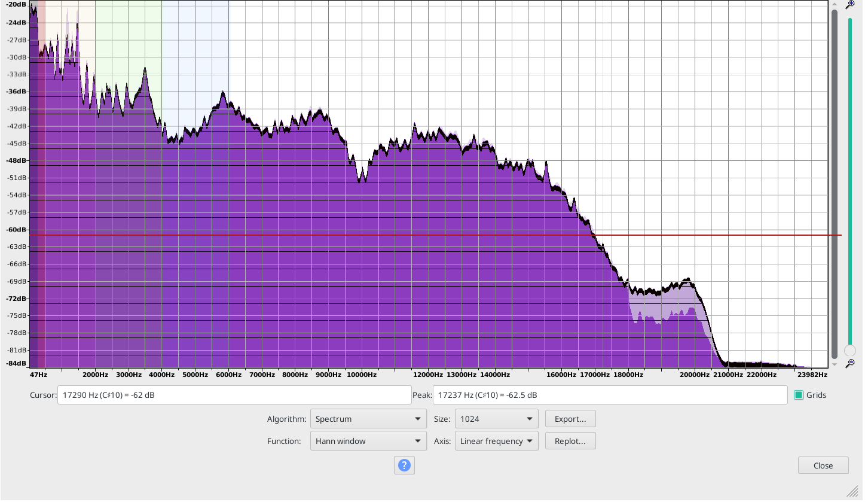Image resolution: width=868 pixels, height=502 pixels.
Task: Open the Algorithm dropdown showing Spectrum
Action: (368, 419)
